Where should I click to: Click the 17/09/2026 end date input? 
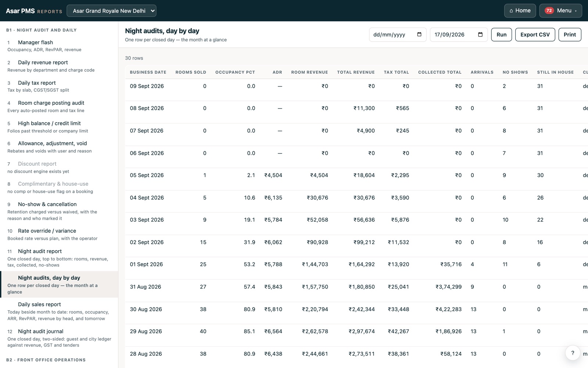tap(459, 35)
